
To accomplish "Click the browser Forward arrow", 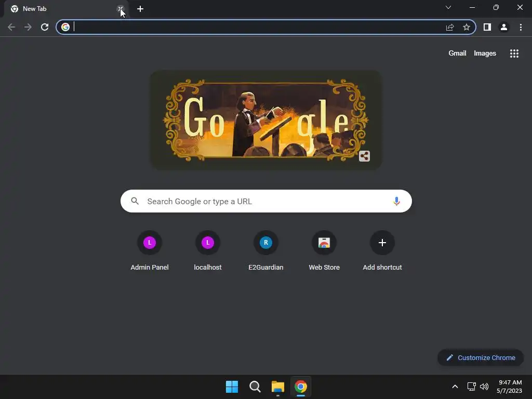I will pos(28,27).
